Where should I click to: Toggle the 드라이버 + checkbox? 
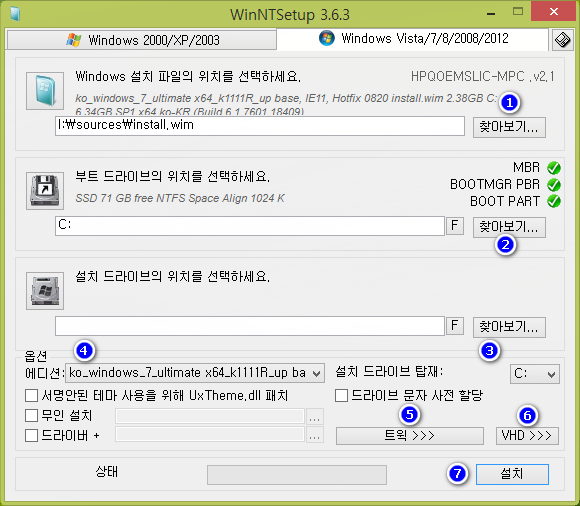pyautogui.click(x=31, y=435)
